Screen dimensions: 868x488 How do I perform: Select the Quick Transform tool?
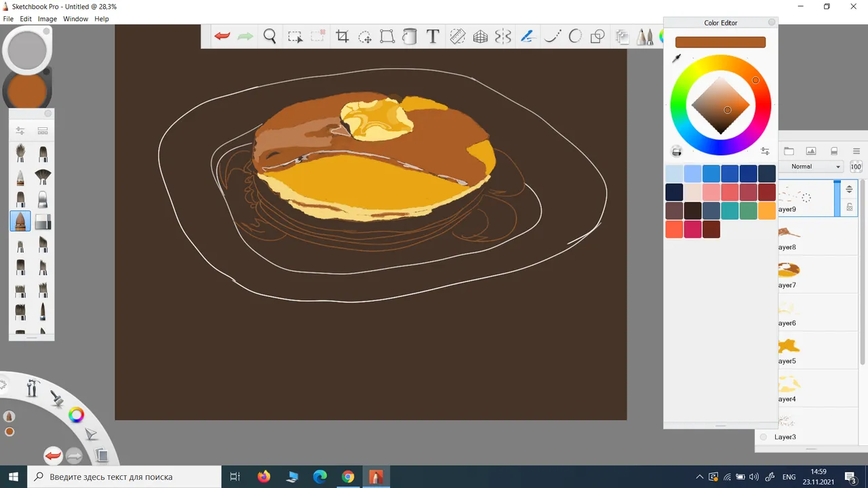pos(365,37)
